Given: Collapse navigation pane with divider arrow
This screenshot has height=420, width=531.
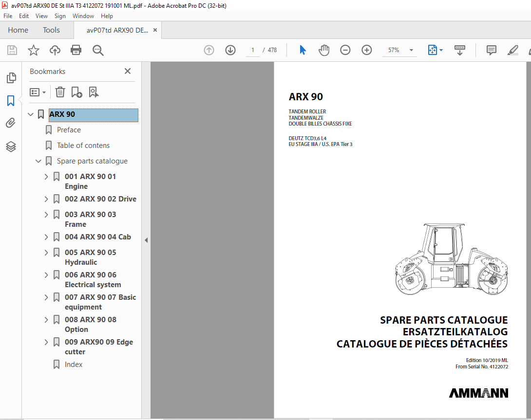Looking at the screenshot, I should [x=146, y=240].
